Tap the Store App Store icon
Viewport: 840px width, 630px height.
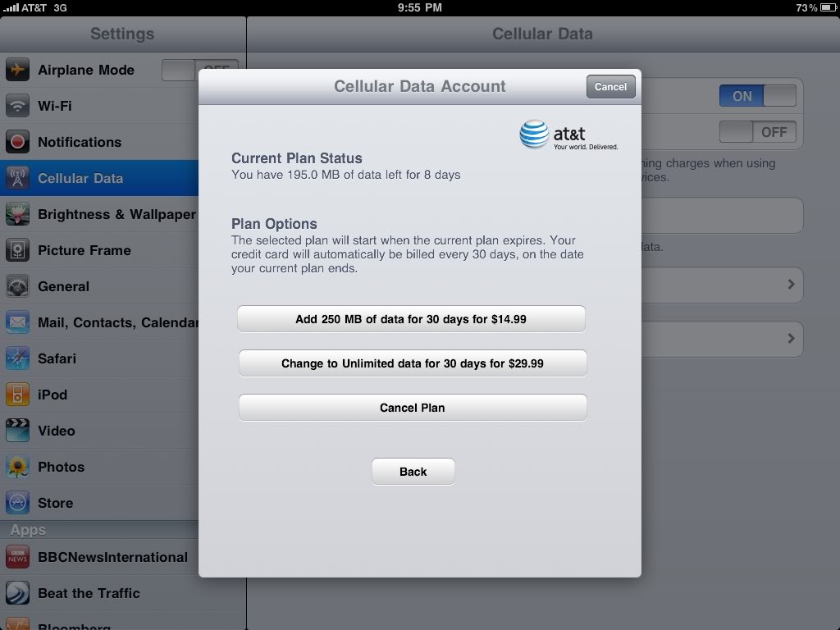point(17,503)
